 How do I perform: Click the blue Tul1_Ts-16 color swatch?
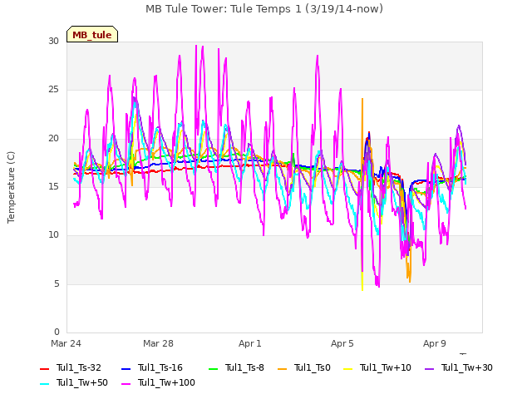click(126, 368)
